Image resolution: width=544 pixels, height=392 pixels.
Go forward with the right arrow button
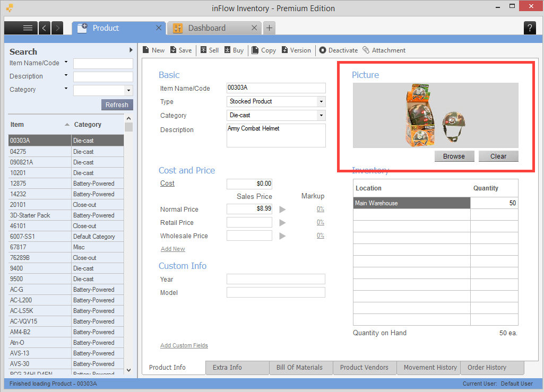[x=58, y=28]
